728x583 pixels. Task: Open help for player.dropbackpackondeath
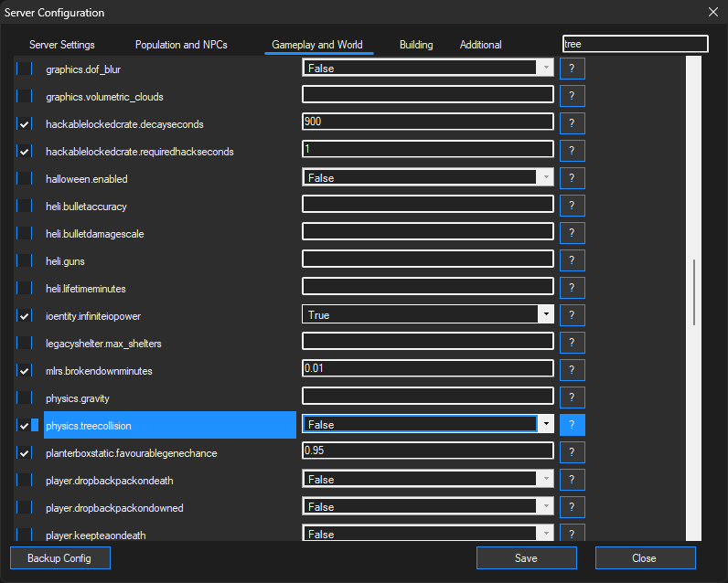tap(572, 480)
